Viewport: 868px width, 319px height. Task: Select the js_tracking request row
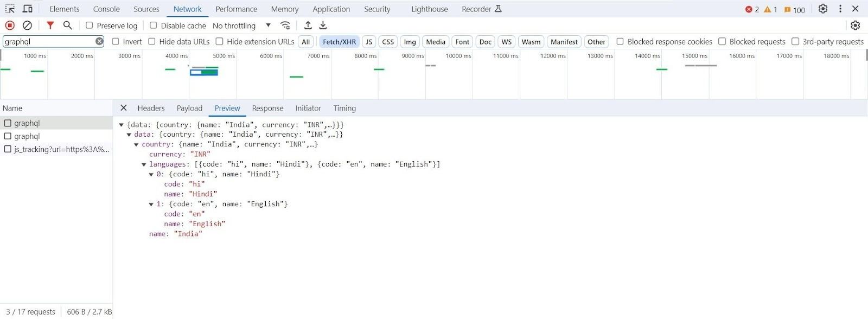coord(56,149)
